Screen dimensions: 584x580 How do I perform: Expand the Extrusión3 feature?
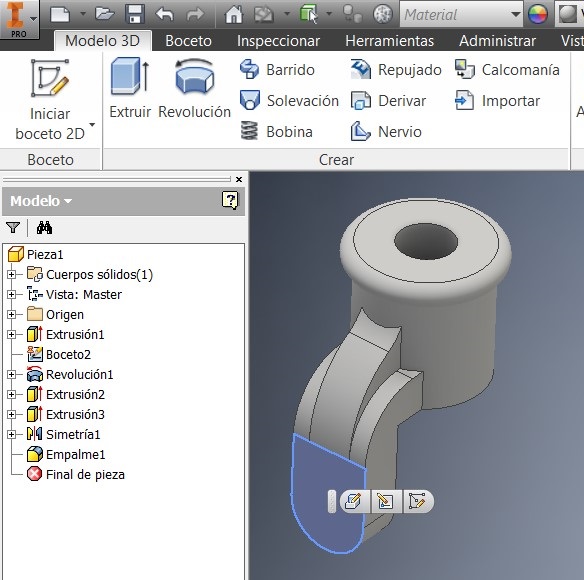(x=12, y=414)
